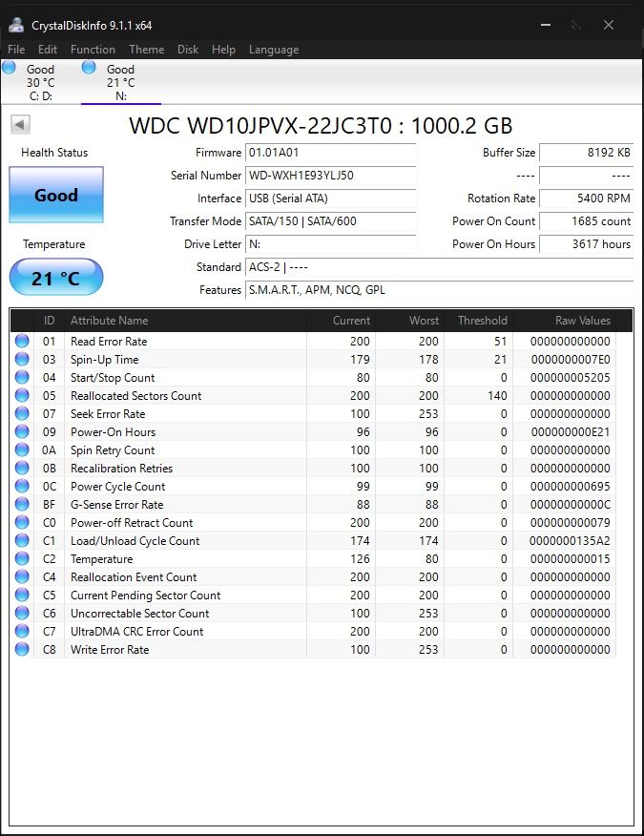644x836 pixels.
Task: Click the Features field
Action: point(439,290)
